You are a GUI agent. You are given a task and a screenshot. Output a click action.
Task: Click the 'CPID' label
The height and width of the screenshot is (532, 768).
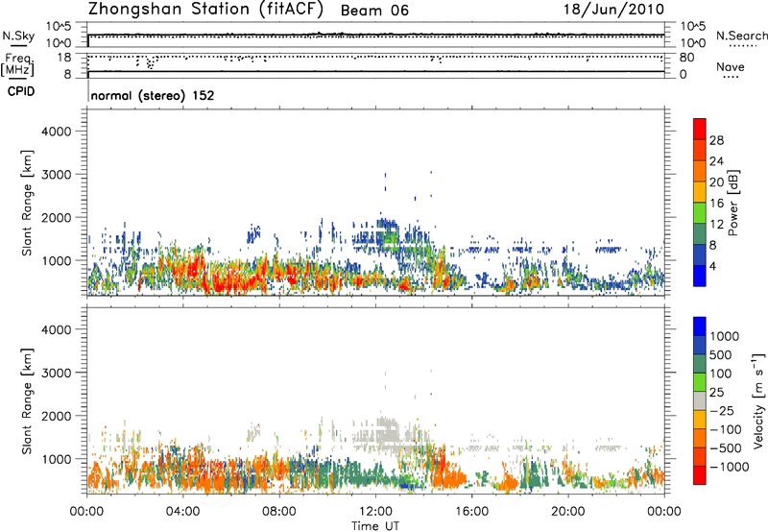coord(21,91)
